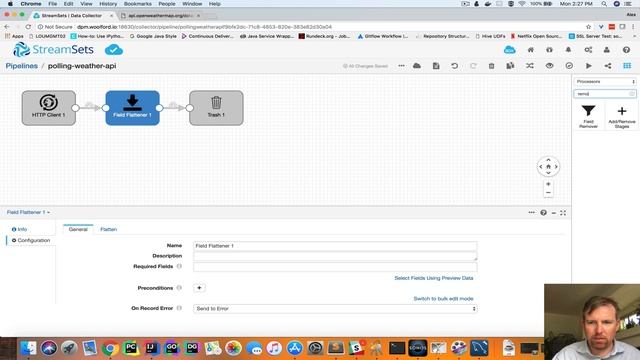Open the Configuration section
The width and height of the screenshot is (640, 360).
[31, 240]
